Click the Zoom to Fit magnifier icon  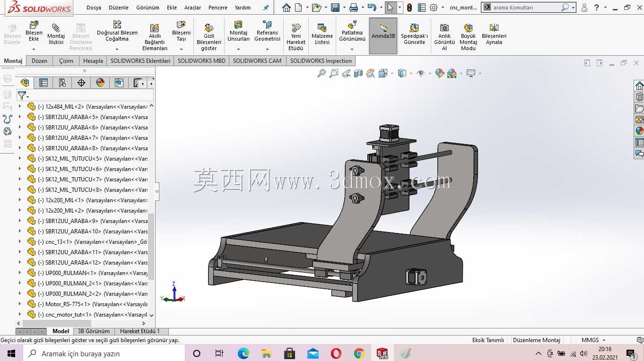pyautogui.click(x=322, y=73)
